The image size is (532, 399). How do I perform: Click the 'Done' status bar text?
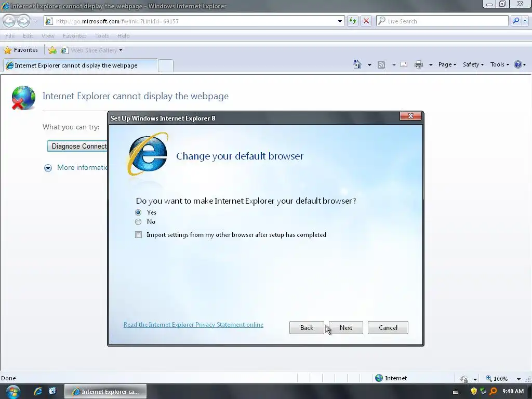coord(8,378)
